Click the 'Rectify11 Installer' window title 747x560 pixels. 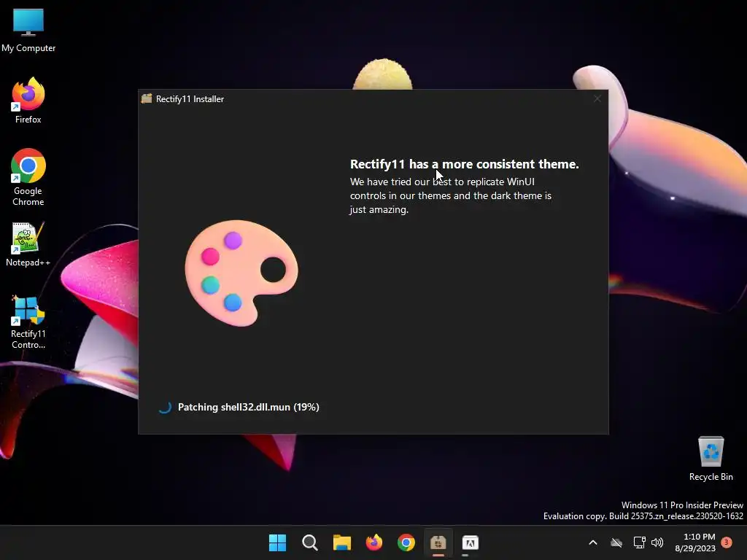190,99
